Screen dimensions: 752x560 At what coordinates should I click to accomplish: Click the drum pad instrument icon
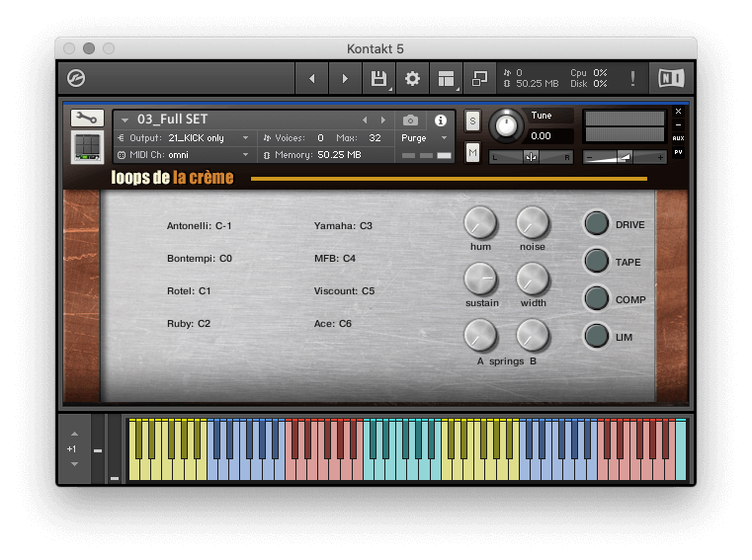coord(87,147)
